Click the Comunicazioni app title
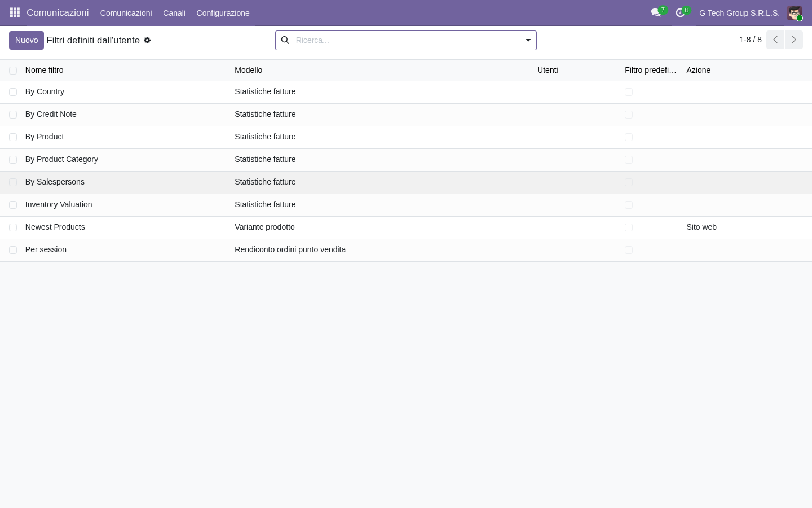 58,12
